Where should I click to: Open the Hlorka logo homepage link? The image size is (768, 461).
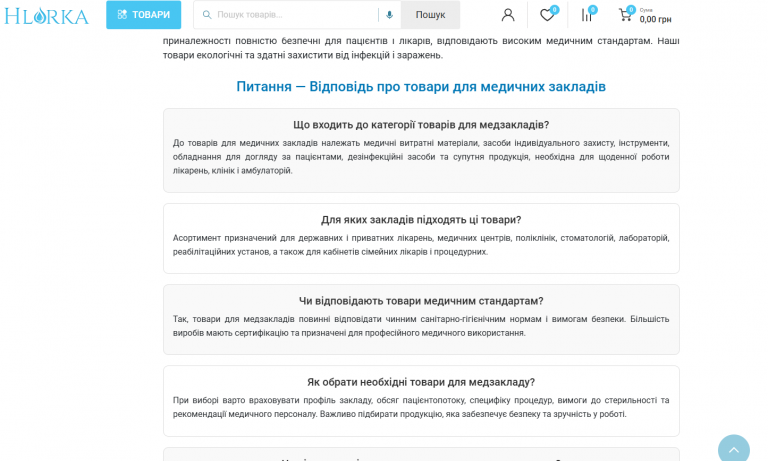(x=47, y=16)
